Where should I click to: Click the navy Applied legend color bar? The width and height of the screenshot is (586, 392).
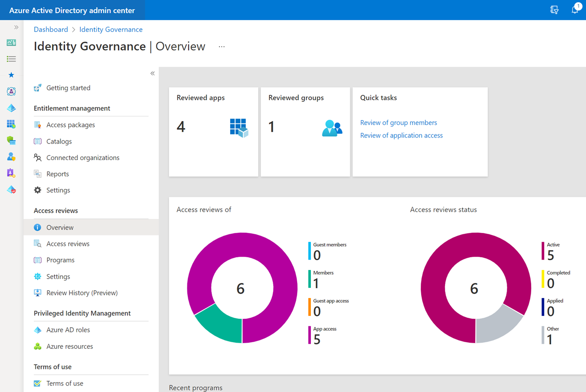[x=543, y=307]
